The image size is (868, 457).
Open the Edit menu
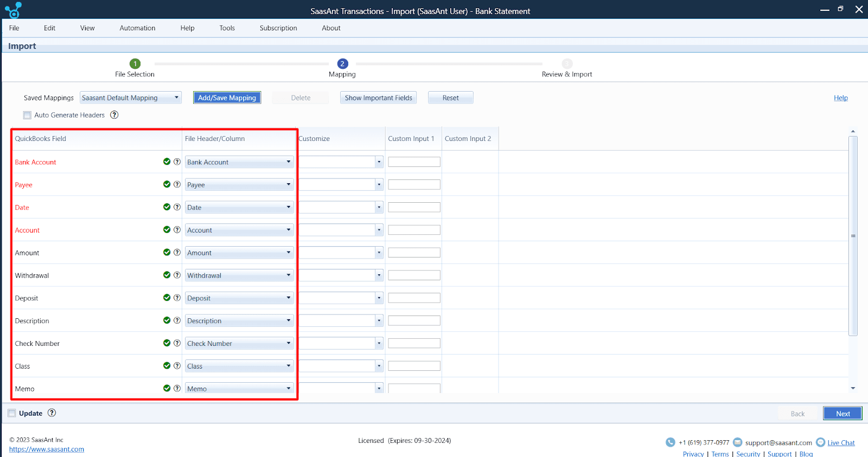click(49, 28)
